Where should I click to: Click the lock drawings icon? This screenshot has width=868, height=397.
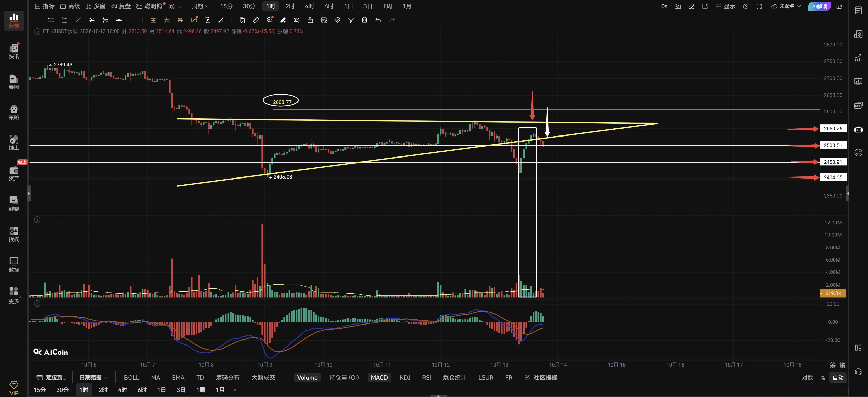pyautogui.click(x=310, y=20)
